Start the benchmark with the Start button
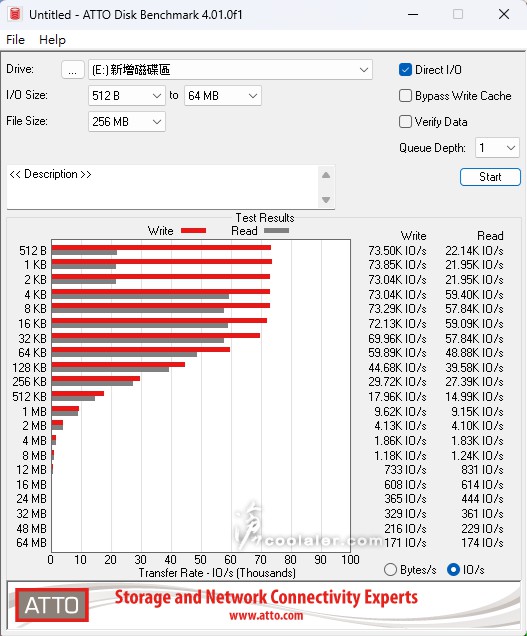Image resolution: width=527 pixels, height=636 pixels. [490, 177]
